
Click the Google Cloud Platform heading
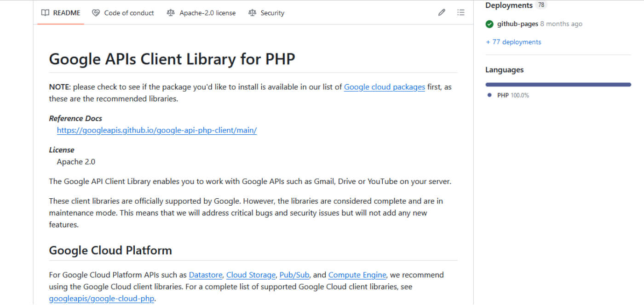[x=110, y=251]
